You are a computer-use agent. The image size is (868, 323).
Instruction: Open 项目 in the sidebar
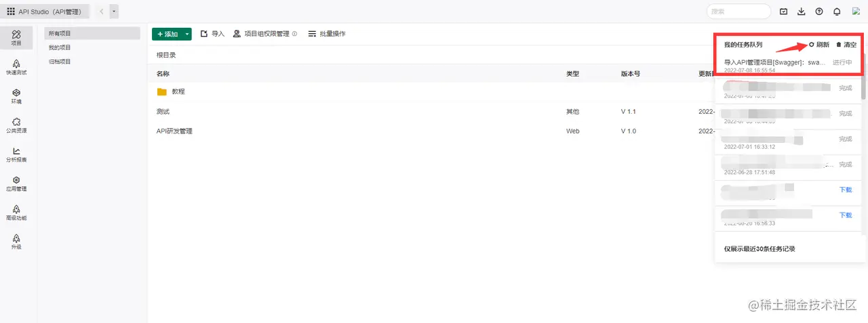[16, 37]
